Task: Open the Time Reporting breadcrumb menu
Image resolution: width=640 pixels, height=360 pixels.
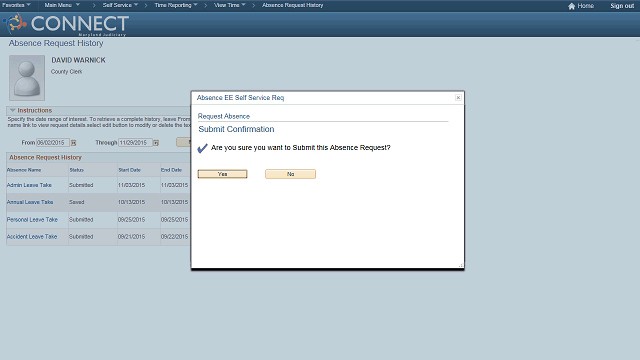Action: [176, 5]
